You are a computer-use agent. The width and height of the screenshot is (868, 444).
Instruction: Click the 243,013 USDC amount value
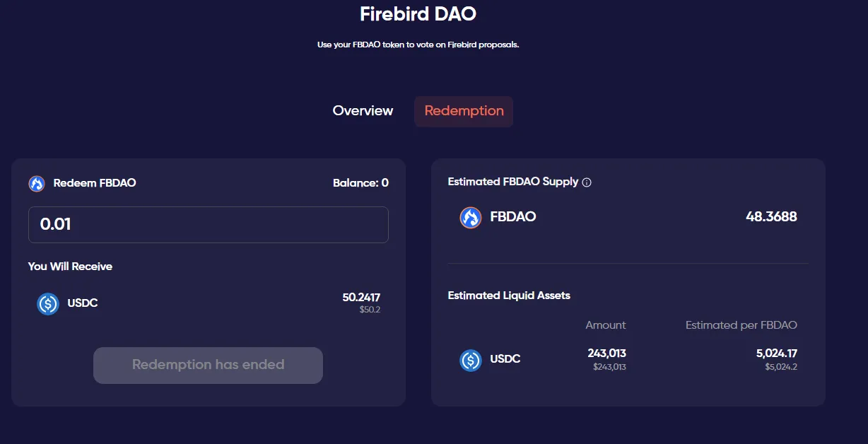(x=606, y=354)
